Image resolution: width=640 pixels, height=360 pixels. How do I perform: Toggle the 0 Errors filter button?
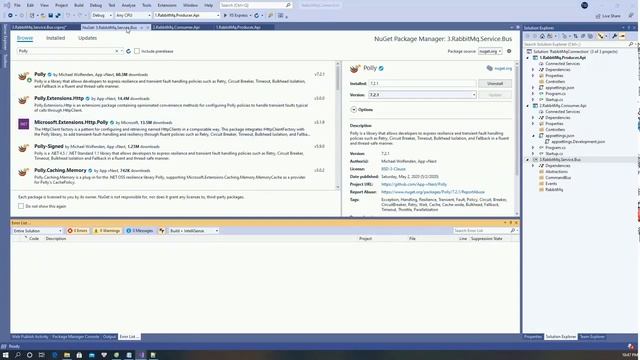[x=78, y=231]
